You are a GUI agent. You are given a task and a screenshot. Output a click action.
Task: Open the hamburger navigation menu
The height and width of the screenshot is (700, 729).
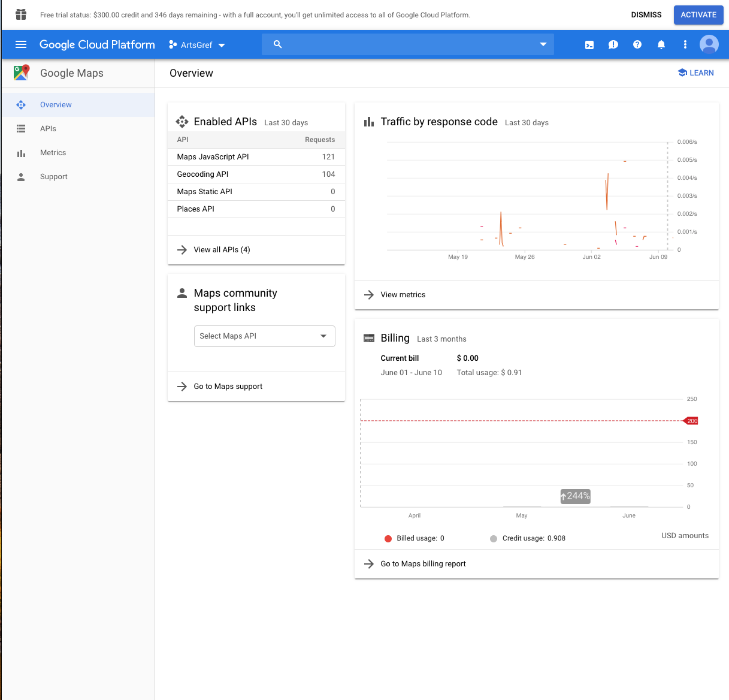click(21, 44)
